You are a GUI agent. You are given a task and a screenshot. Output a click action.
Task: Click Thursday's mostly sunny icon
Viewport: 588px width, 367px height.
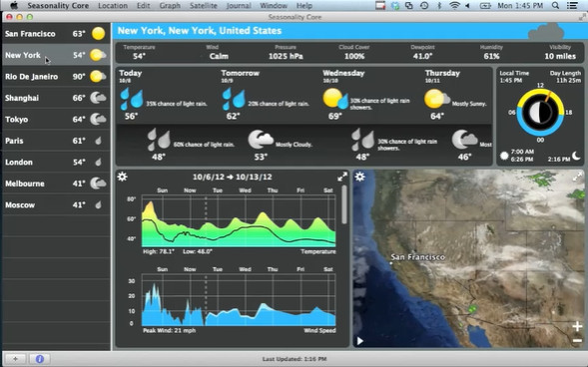click(x=437, y=99)
